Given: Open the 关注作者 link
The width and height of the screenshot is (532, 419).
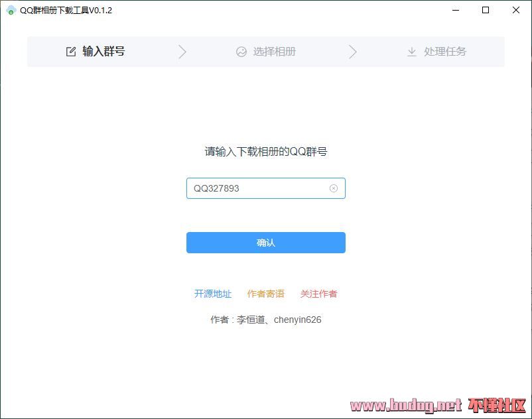Looking at the screenshot, I should tap(318, 294).
